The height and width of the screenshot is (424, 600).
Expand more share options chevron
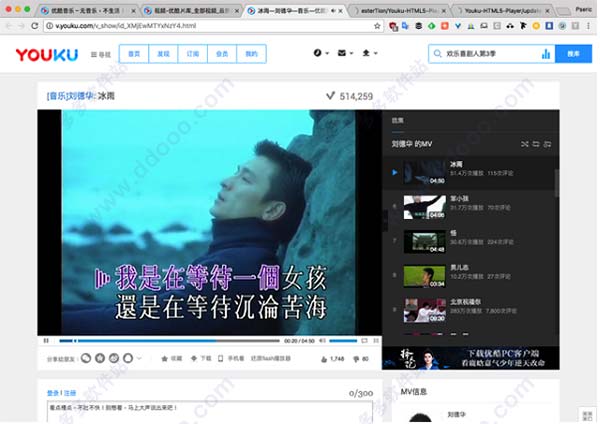[139, 359]
